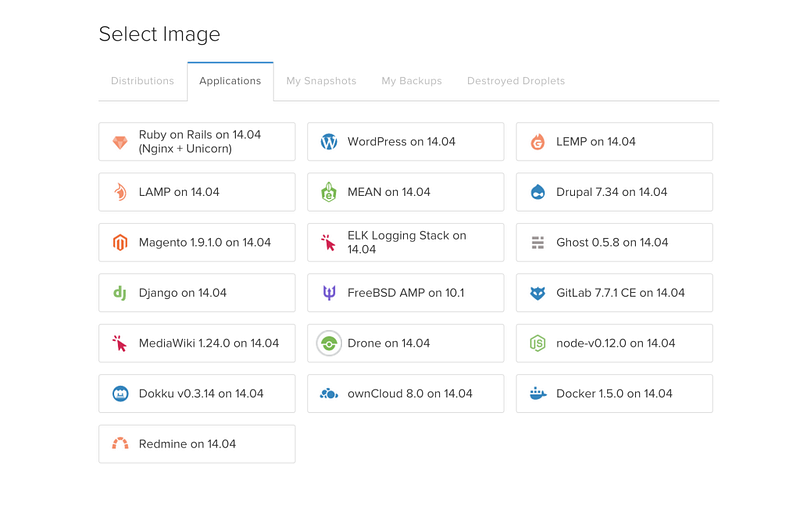The height and width of the screenshot is (505, 800).
Task: Click the MEAN stack icon
Action: pyautogui.click(x=329, y=192)
